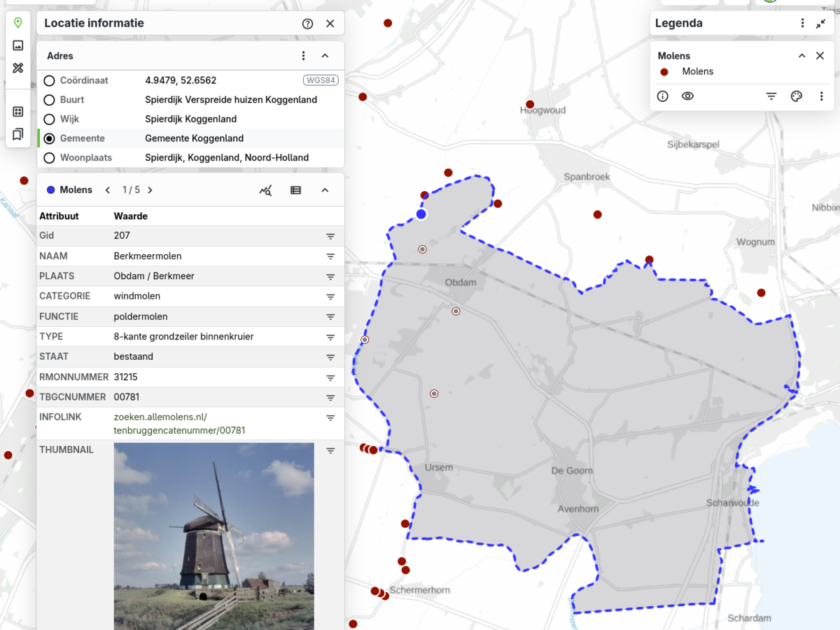Screen dimensions: 840x630
Task: Filter on FUNCTIE poldermolen
Action: [x=330, y=317]
